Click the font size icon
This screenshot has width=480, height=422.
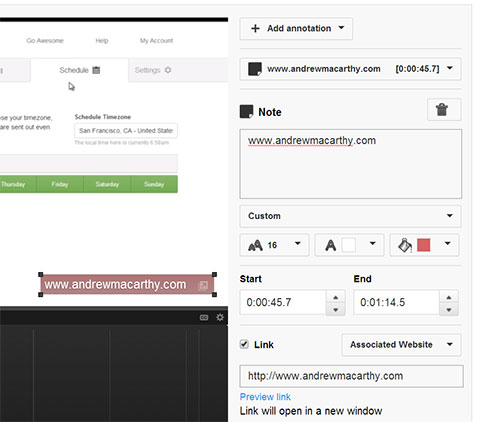click(x=255, y=246)
